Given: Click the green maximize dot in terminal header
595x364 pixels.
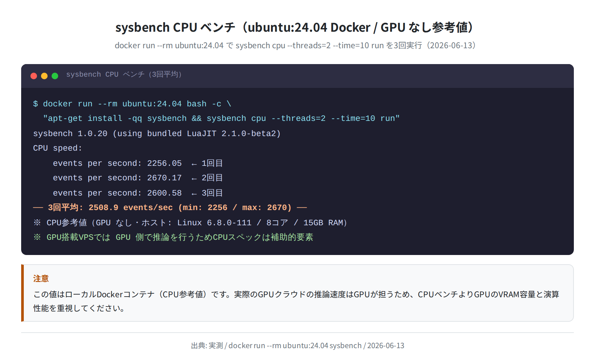Looking at the screenshot, I should (55, 76).
